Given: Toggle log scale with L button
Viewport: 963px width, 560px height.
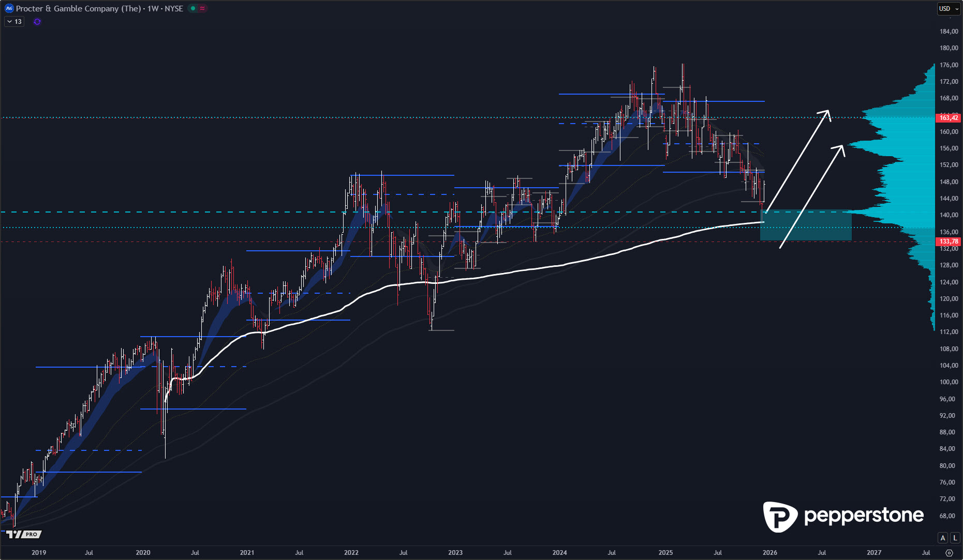Looking at the screenshot, I should [955, 538].
